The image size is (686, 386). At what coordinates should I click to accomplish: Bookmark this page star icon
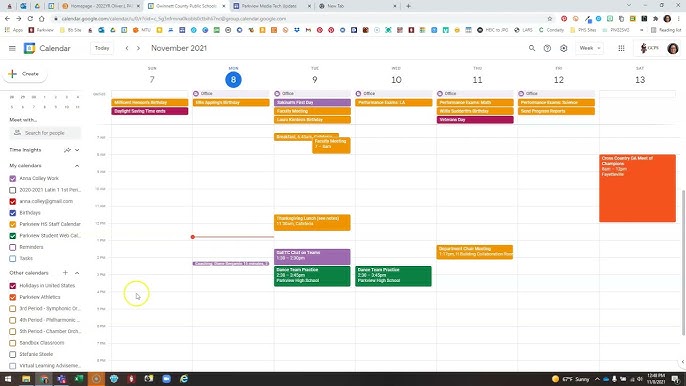(x=550, y=19)
